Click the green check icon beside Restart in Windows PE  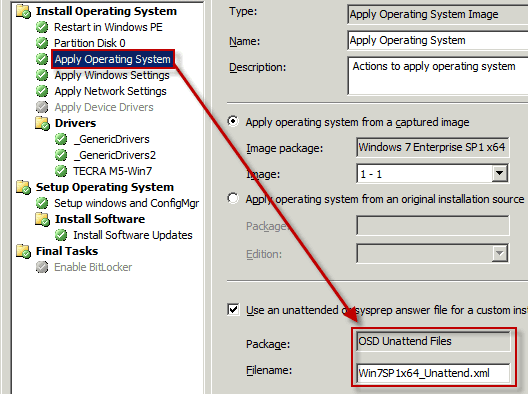click(x=42, y=27)
